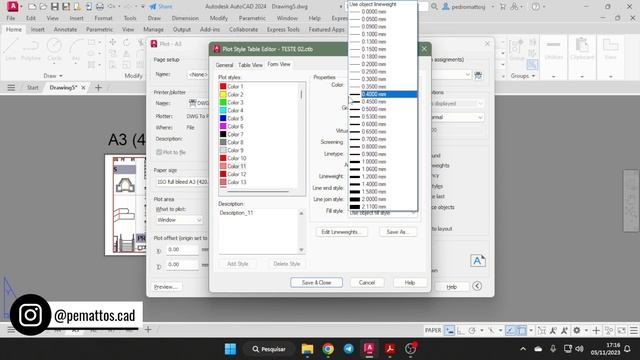Image resolution: width=640 pixels, height=360 pixels.
Task: Click the Edit Lineweights button
Action: (x=341, y=232)
